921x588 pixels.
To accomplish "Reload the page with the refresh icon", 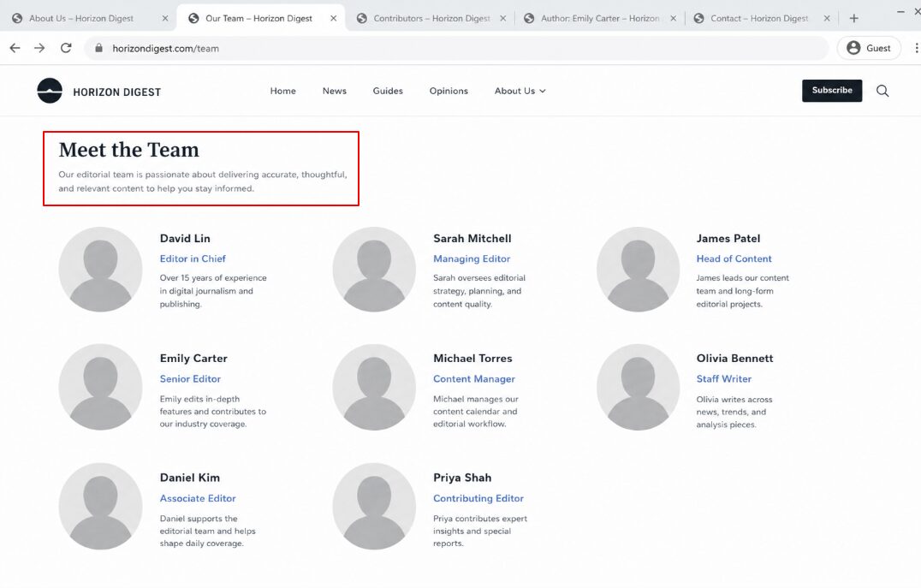I will [x=66, y=48].
